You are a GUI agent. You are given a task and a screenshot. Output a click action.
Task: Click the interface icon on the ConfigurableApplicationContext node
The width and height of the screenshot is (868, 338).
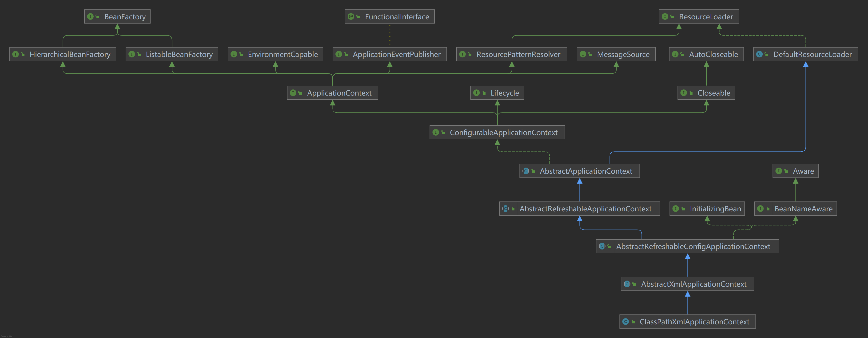(436, 132)
